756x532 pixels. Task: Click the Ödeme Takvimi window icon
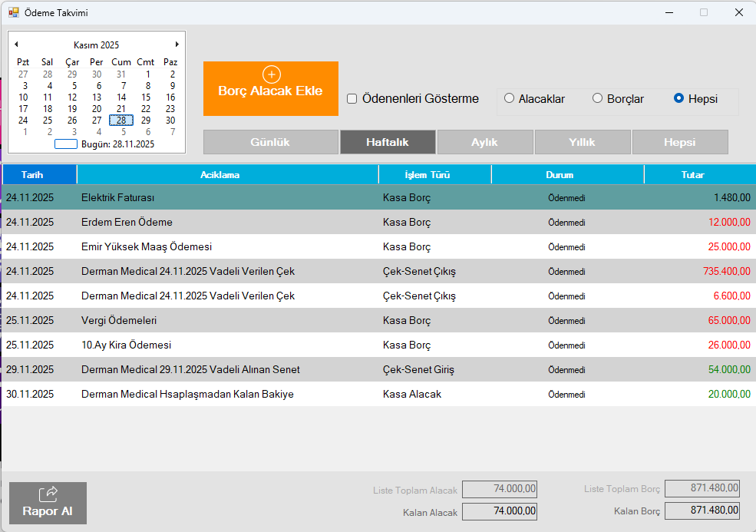pyautogui.click(x=13, y=12)
